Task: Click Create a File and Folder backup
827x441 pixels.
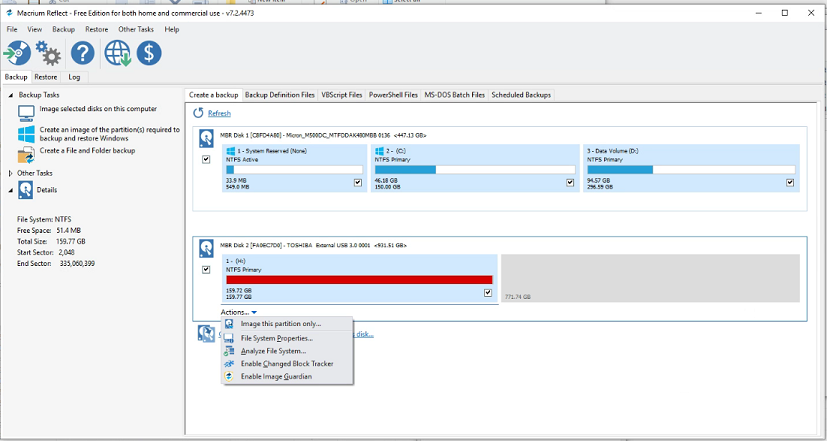Action: pos(88,150)
